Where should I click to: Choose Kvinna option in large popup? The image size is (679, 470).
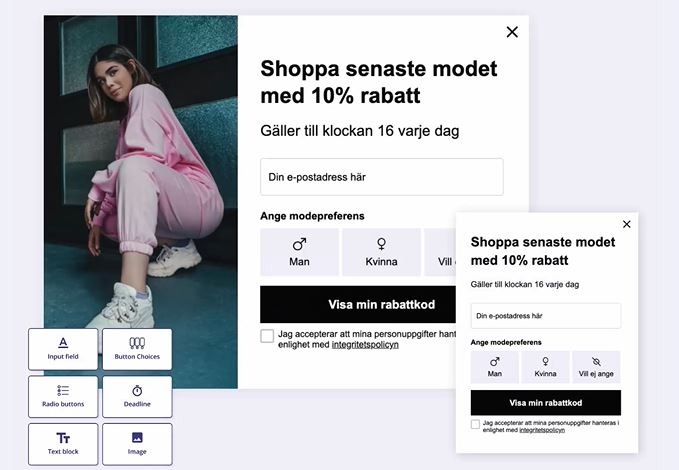pyautogui.click(x=381, y=252)
